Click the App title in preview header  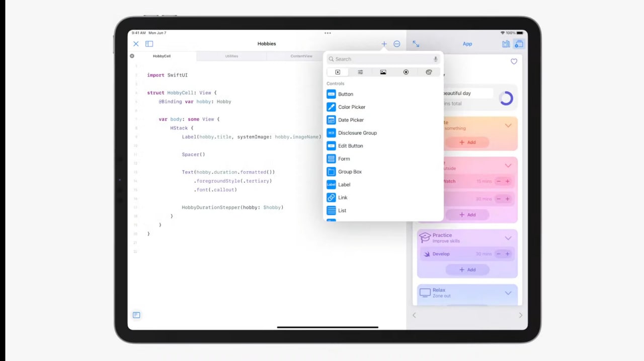pyautogui.click(x=467, y=44)
